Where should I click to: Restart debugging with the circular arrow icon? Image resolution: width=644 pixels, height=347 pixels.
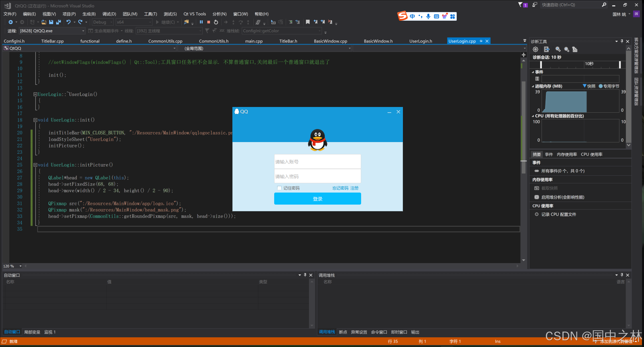pyautogui.click(x=216, y=22)
